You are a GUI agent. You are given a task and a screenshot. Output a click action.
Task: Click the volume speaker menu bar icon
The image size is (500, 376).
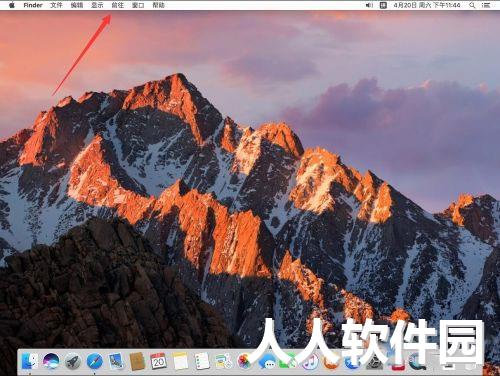369,5
